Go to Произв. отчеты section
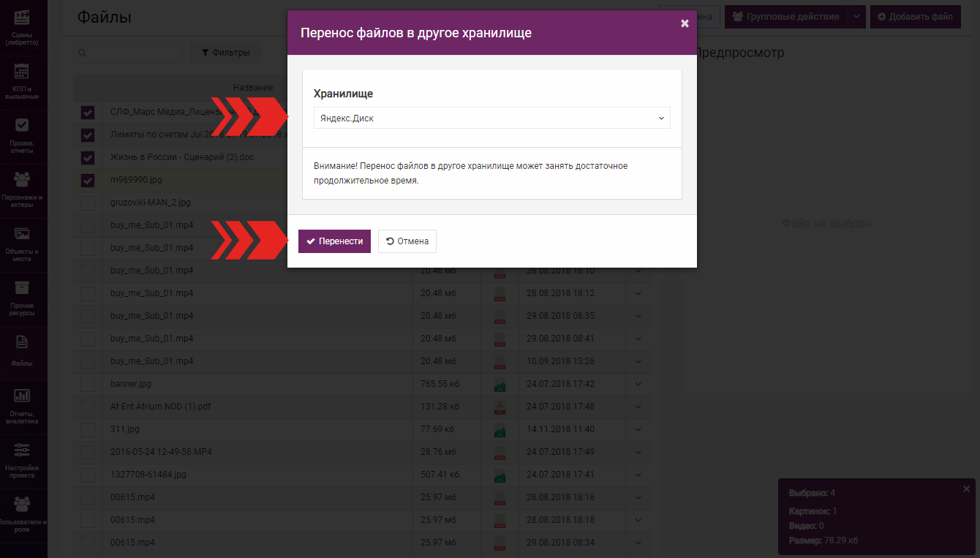This screenshot has width=980, height=558. [x=22, y=135]
